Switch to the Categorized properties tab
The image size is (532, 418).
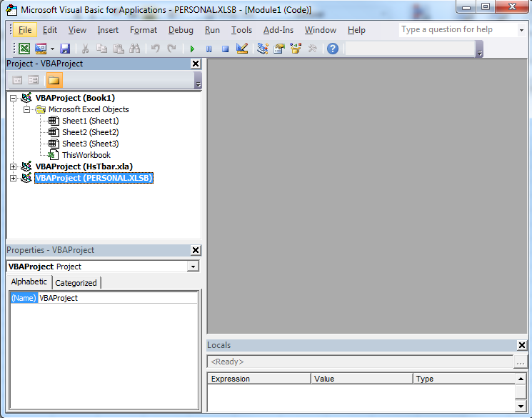[x=76, y=283]
